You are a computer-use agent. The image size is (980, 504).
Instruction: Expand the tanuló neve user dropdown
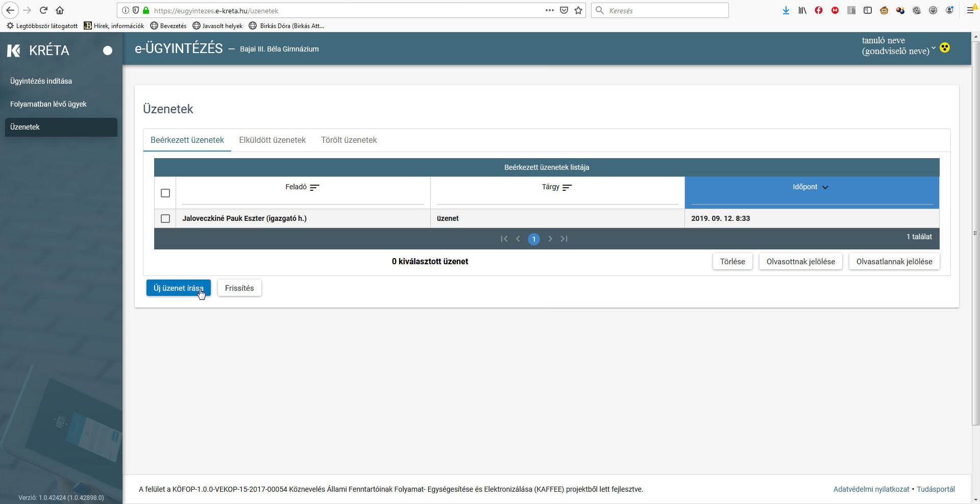click(933, 48)
